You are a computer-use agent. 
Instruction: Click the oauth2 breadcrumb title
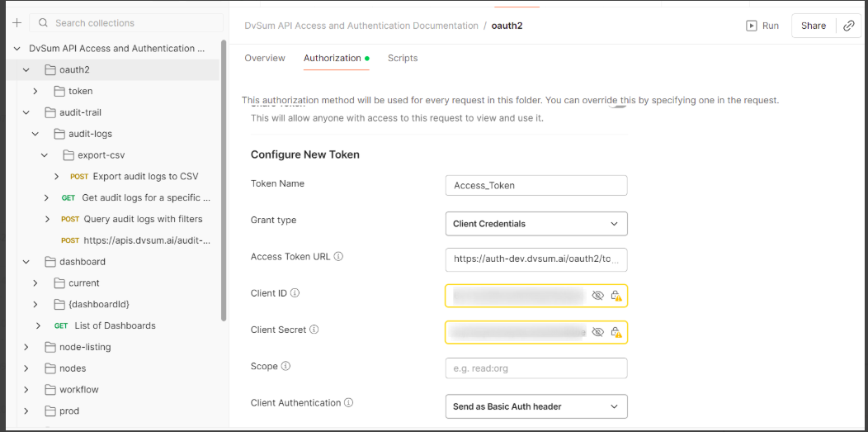click(x=507, y=26)
